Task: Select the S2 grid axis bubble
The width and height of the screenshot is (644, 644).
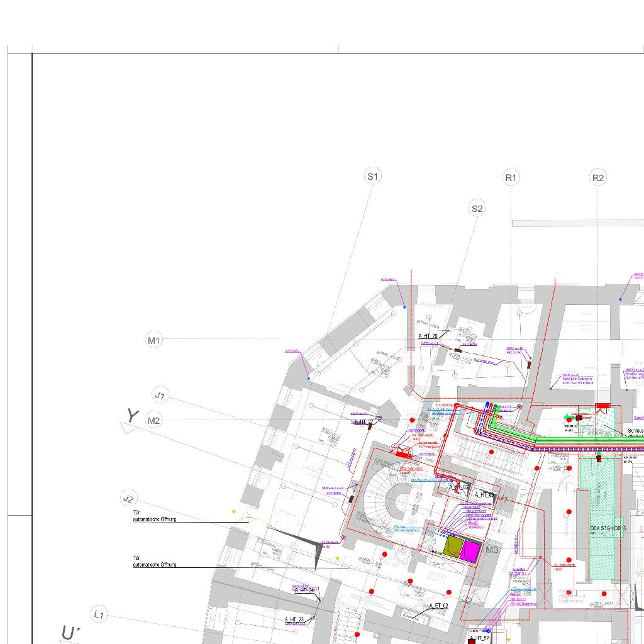Action: click(477, 209)
